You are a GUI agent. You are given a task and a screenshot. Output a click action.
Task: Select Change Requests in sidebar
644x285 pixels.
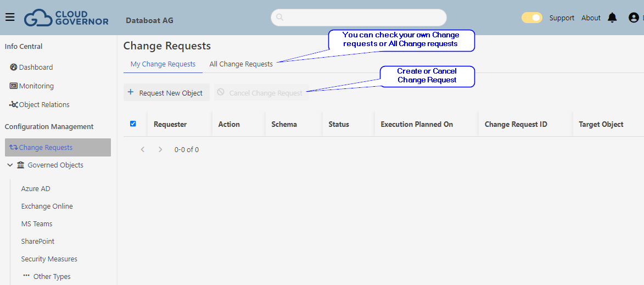click(x=58, y=147)
